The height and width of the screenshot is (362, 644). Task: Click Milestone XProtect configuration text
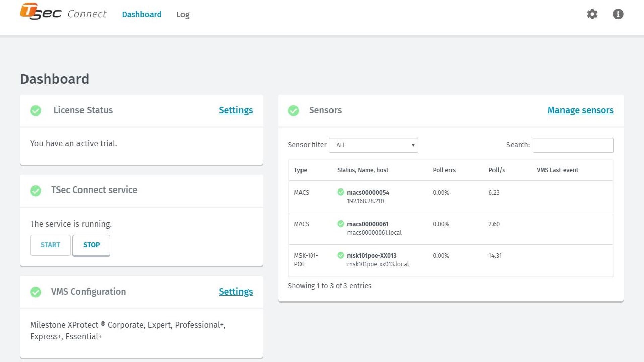(x=128, y=330)
